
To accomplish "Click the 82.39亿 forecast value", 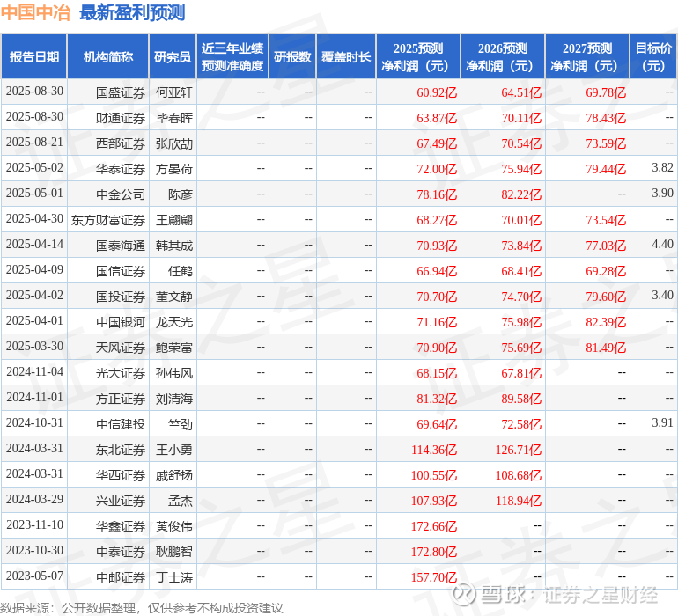I will pos(606,322).
